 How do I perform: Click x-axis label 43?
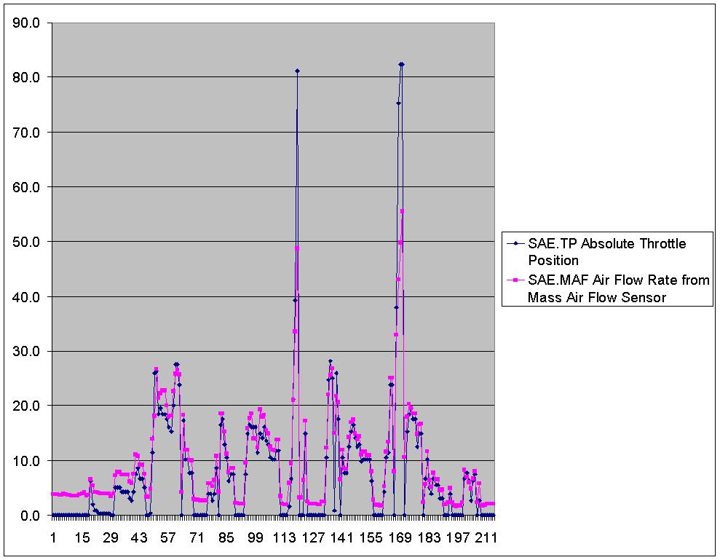pos(139,537)
